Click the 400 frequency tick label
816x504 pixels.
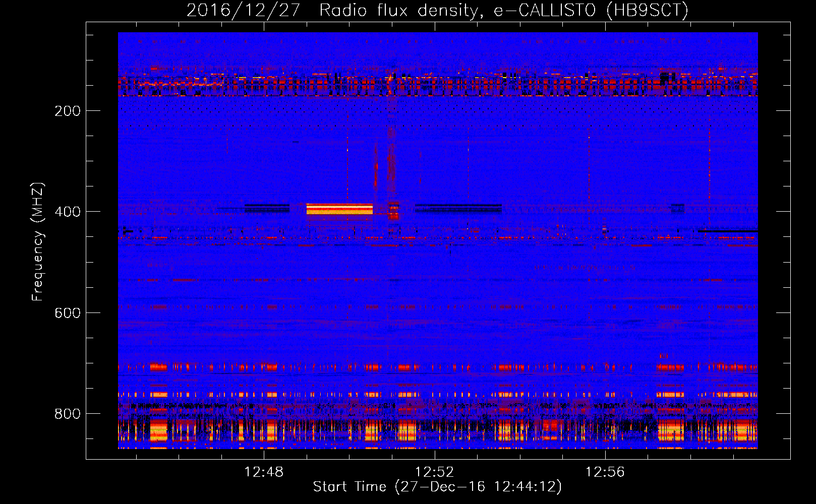click(68, 212)
